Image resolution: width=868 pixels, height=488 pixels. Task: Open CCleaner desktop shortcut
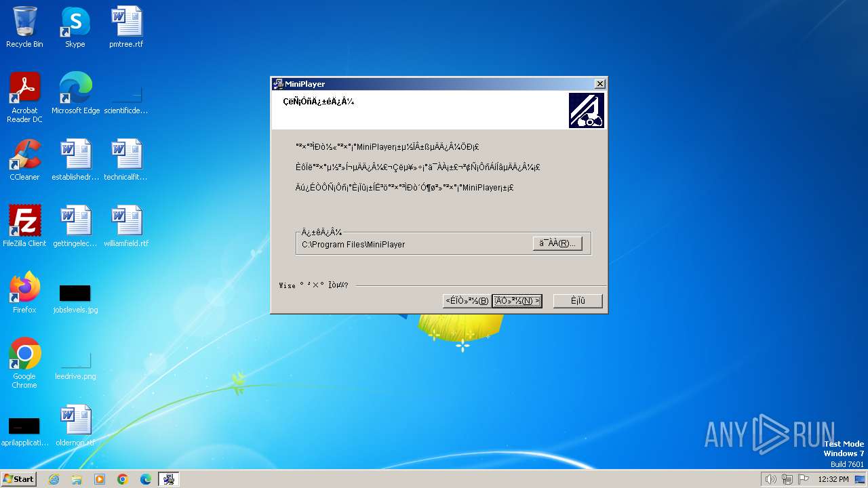pyautogui.click(x=24, y=160)
